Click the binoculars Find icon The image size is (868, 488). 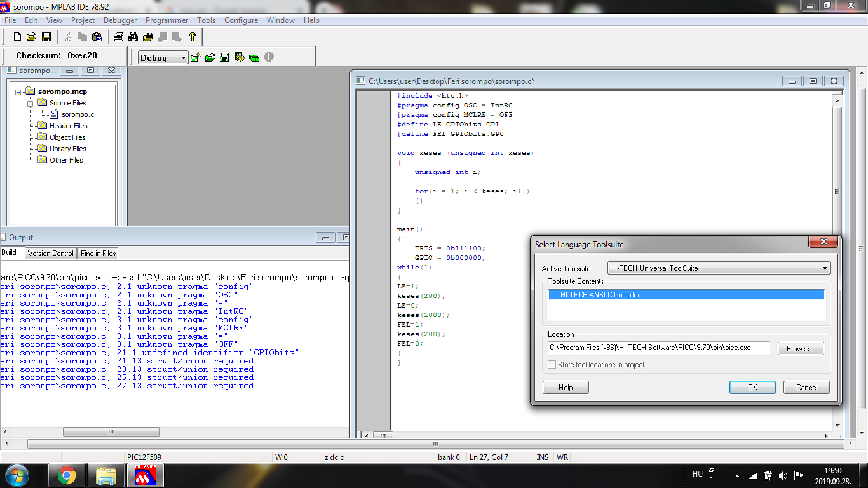[133, 37]
